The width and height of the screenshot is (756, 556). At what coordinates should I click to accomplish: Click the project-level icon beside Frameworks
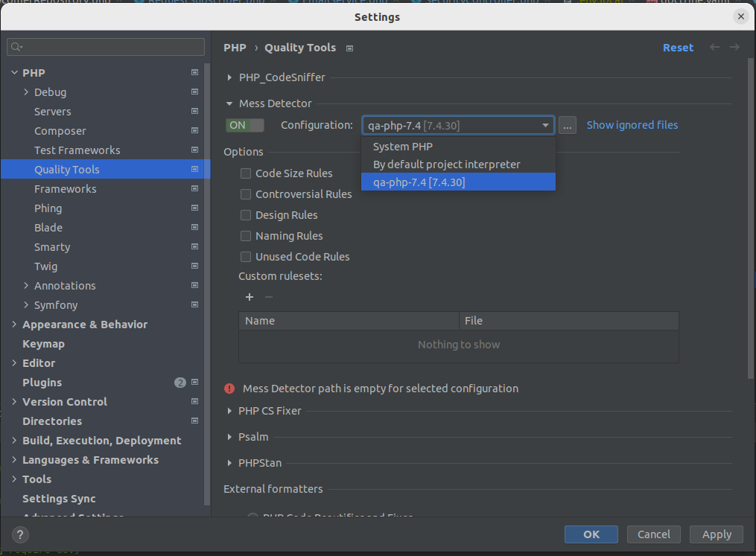195,188
